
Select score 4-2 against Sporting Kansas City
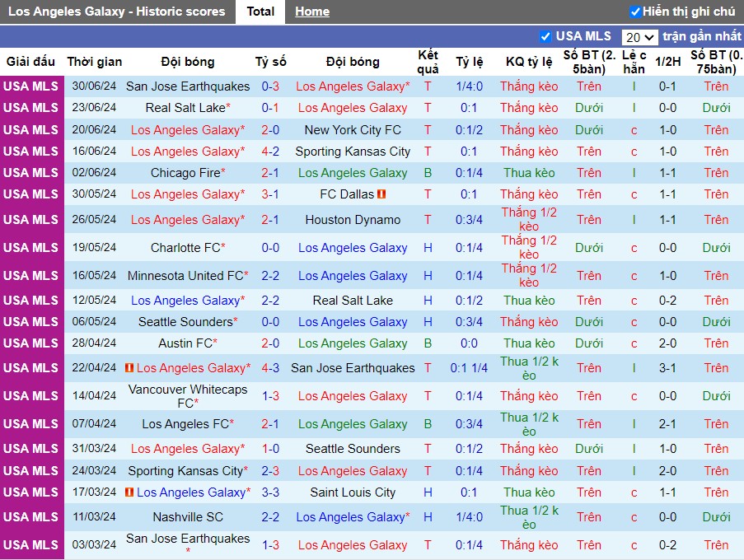pos(270,152)
